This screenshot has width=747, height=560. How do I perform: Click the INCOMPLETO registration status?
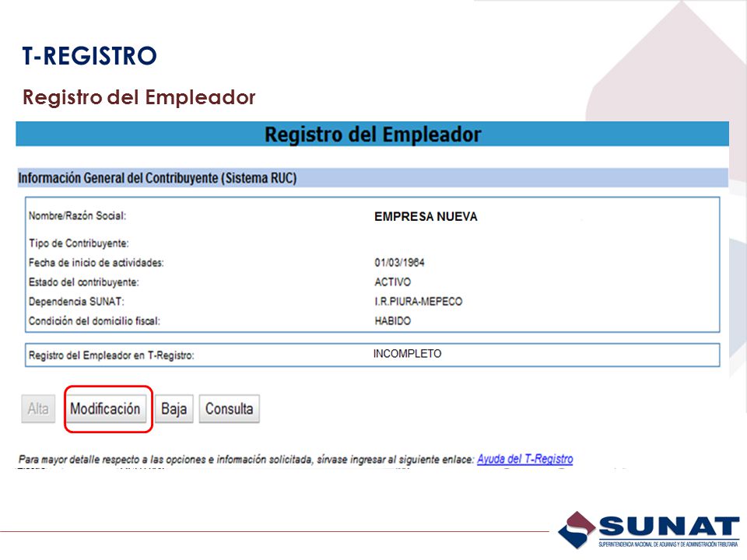pyautogui.click(x=407, y=354)
